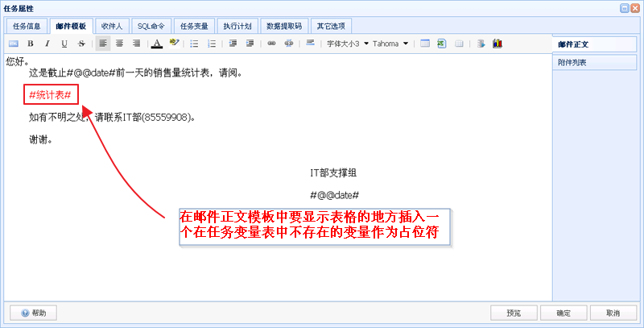Toggle underline formatting

point(64,44)
